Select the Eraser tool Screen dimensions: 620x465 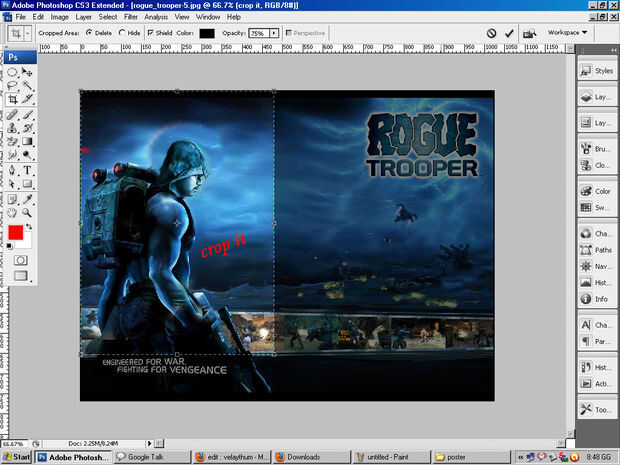pos(12,141)
